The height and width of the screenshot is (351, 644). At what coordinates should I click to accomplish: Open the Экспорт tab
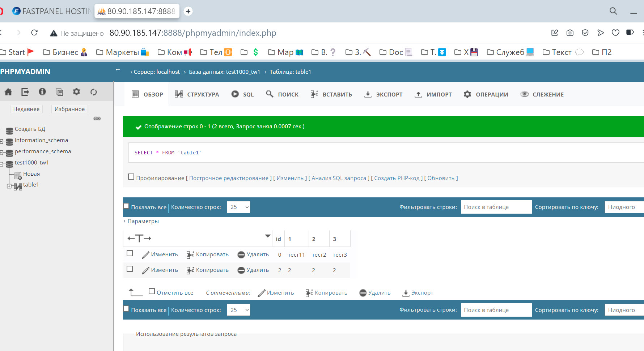click(x=383, y=94)
